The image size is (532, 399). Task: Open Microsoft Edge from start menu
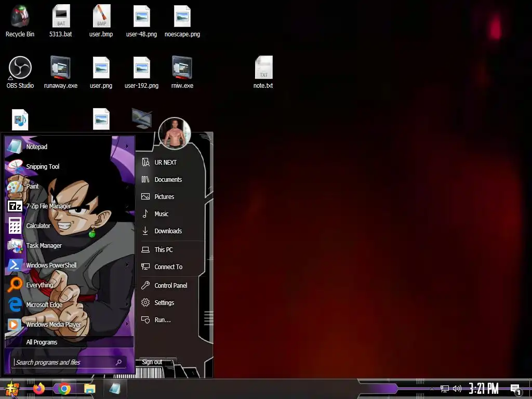coord(70,304)
